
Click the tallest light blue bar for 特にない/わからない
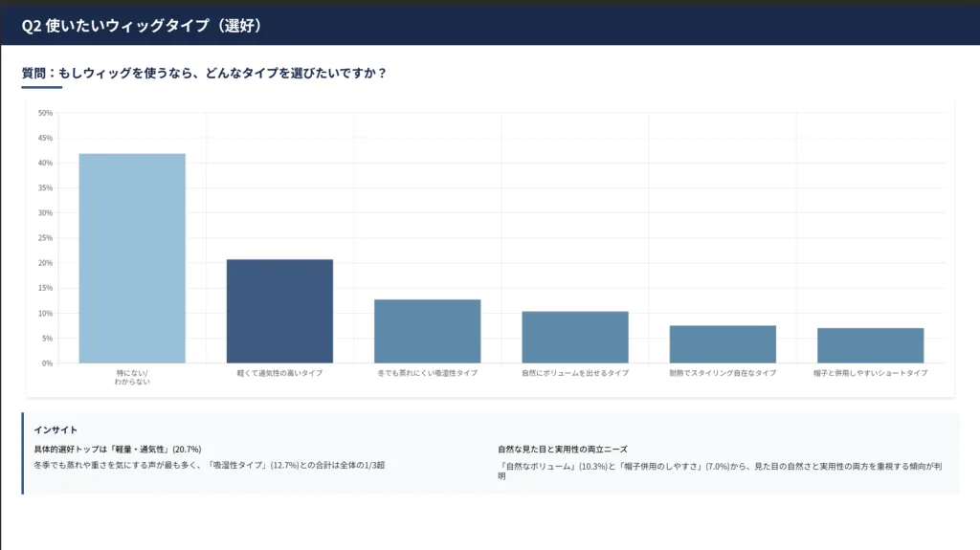coord(132,258)
